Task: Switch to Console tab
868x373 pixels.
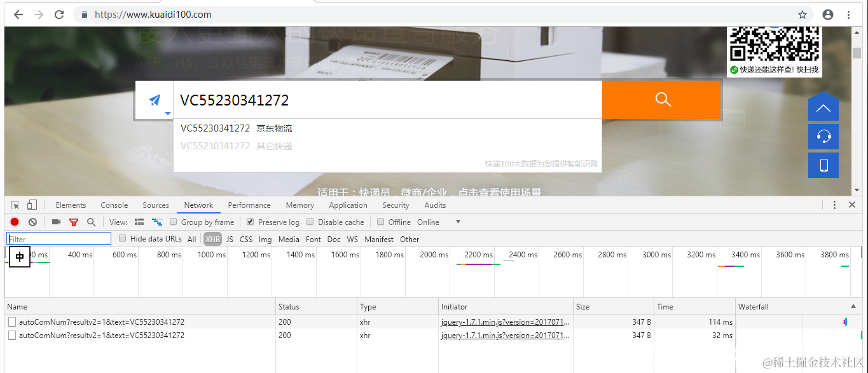Action: click(x=114, y=205)
